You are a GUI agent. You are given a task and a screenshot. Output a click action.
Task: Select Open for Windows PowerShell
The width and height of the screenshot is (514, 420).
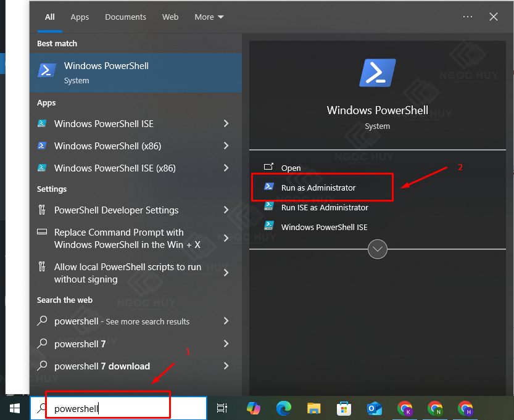coord(291,168)
